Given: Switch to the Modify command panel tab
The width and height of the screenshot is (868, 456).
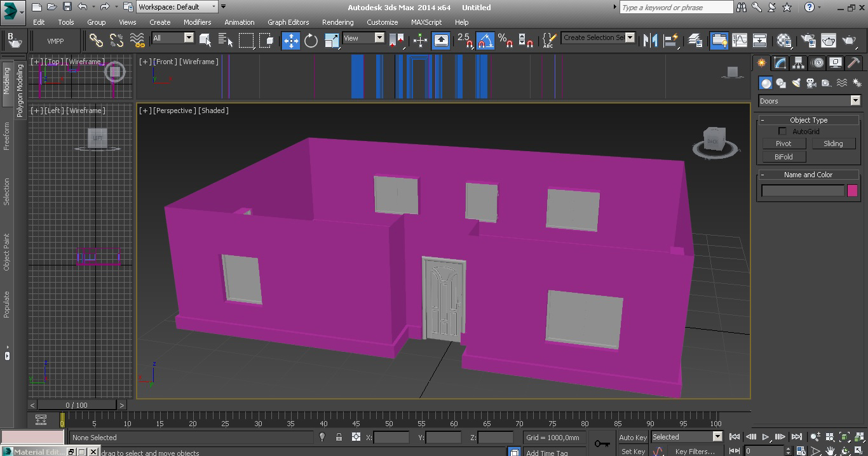Looking at the screenshot, I should [x=780, y=63].
